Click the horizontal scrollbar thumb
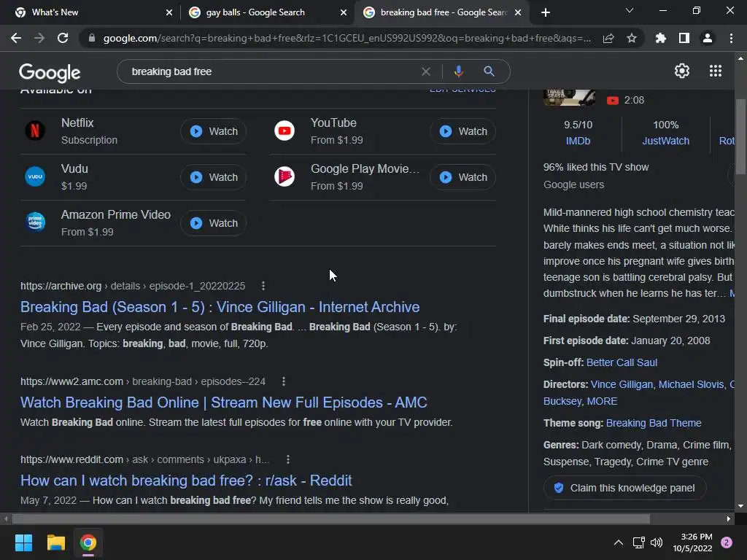The image size is (747, 560). (x=331, y=518)
